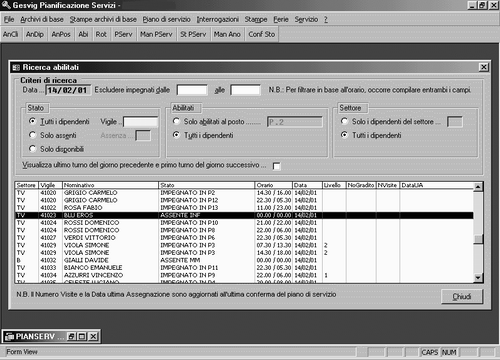Screen dimensions: 500x360
Task: Open the Conf Sto toolbar button
Action: click(262, 34)
